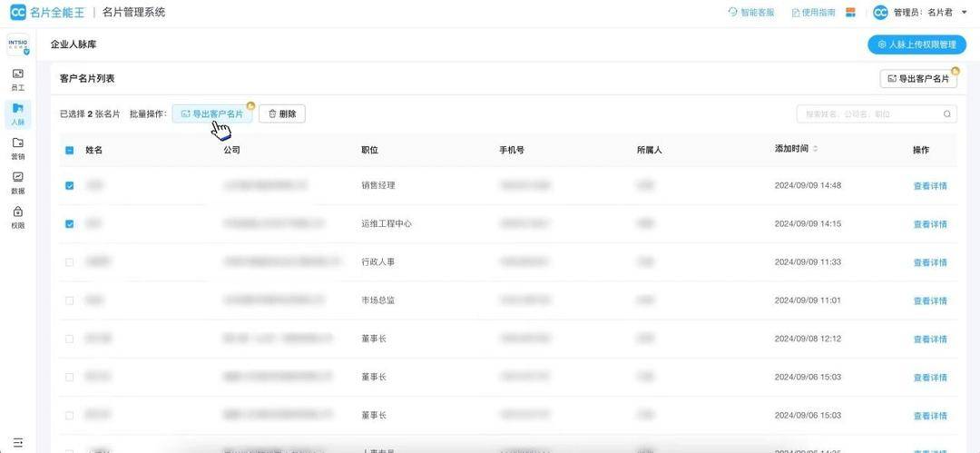Click the INTSIG company logo in sidebar
Screen dimensions: 980x453
pos(17,44)
